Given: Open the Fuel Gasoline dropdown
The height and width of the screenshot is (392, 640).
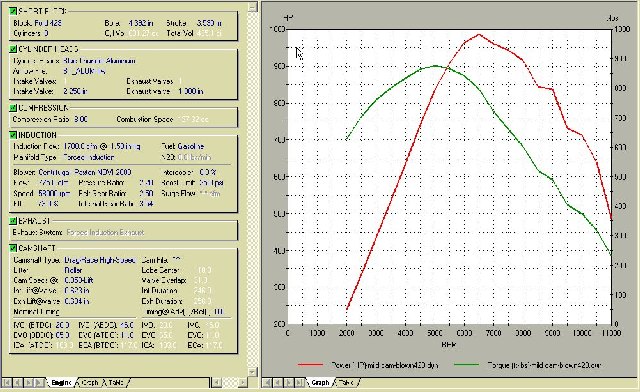Looking at the screenshot, I should [x=192, y=146].
